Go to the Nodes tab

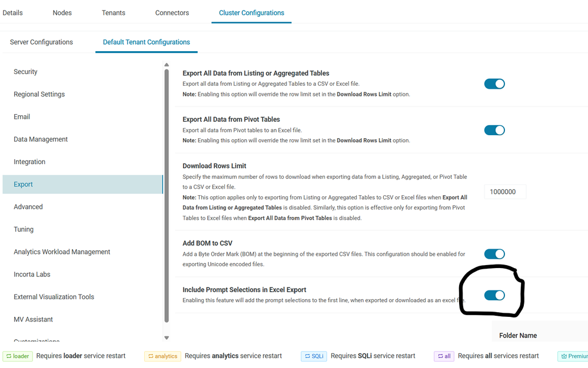[x=62, y=13]
